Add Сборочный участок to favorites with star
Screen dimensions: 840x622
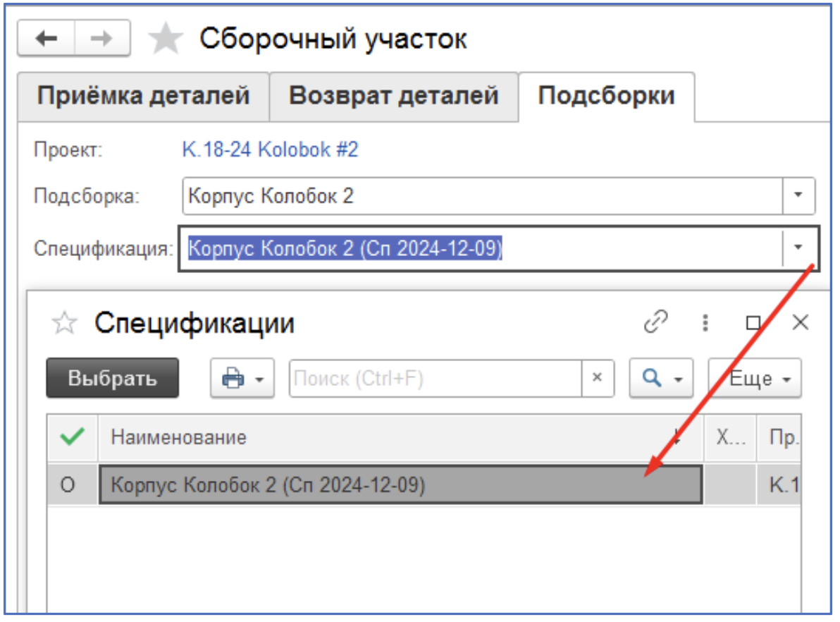(165, 39)
